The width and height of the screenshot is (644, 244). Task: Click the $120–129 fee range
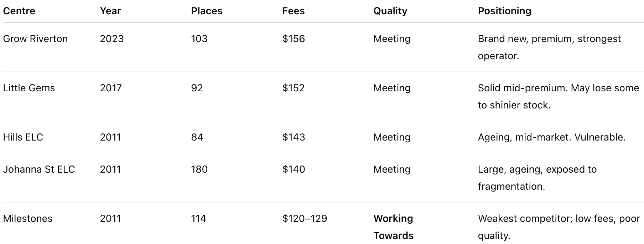point(305,219)
